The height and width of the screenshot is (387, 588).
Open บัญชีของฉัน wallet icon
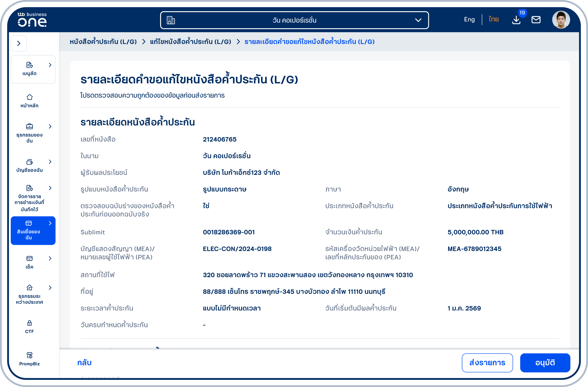29,162
